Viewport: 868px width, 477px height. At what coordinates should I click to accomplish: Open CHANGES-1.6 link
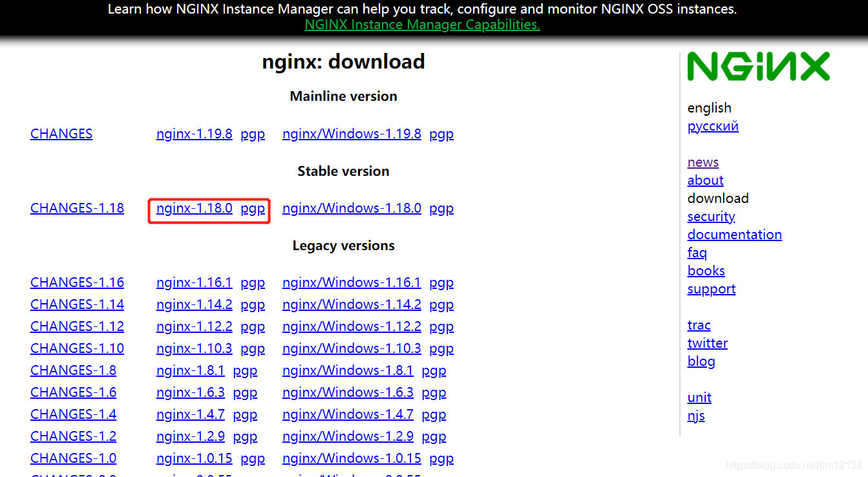click(73, 392)
